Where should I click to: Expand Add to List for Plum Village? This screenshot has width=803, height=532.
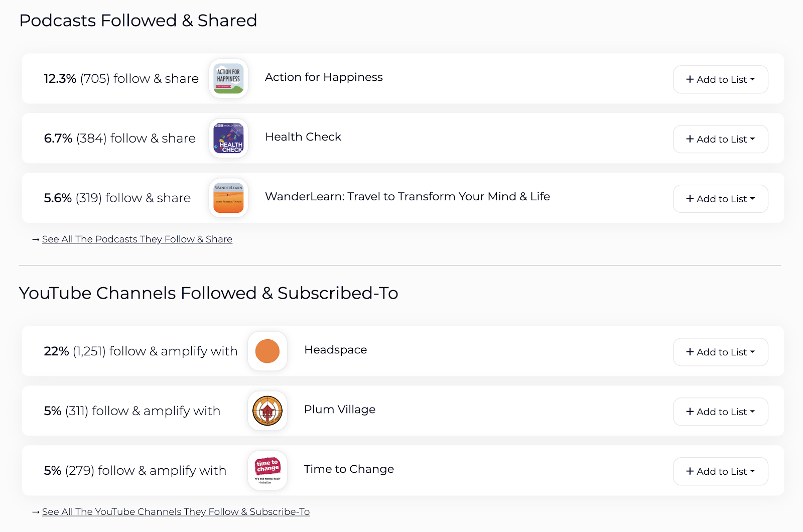pyautogui.click(x=720, y=412)
